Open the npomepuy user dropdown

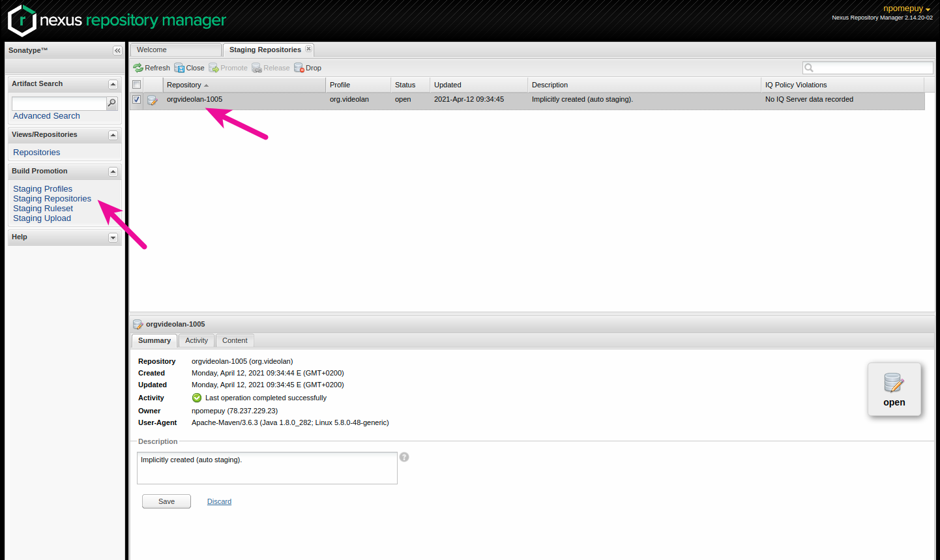coord(907,8)
